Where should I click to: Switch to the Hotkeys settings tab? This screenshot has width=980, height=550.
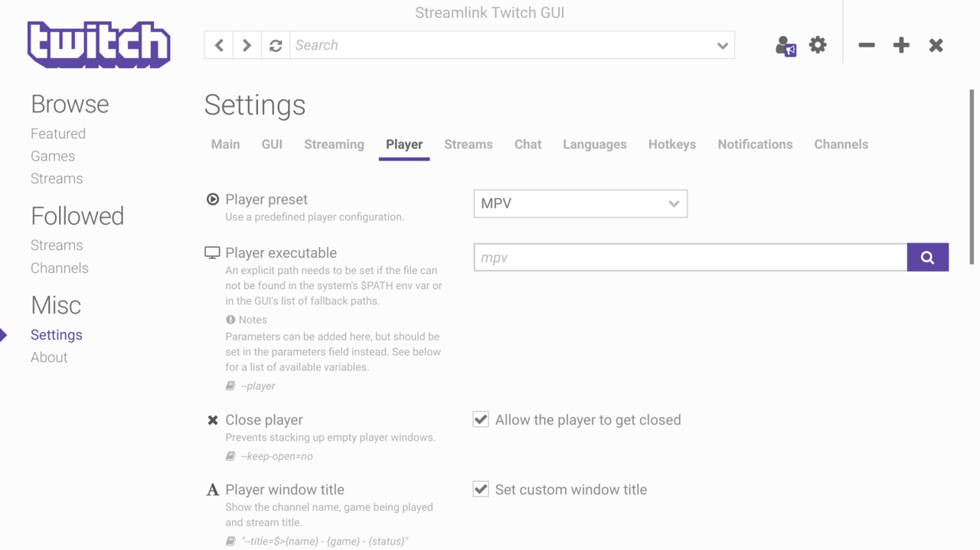(672, 145)
